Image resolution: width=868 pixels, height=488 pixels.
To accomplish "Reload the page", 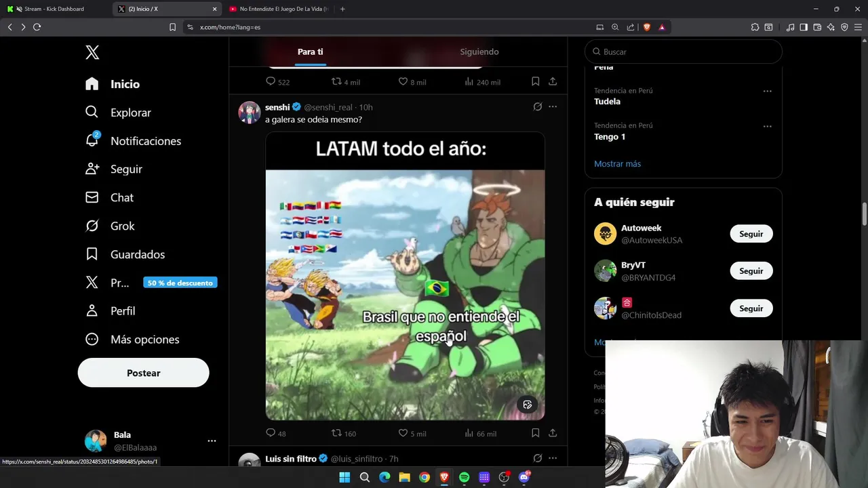I will coord(37,27).
